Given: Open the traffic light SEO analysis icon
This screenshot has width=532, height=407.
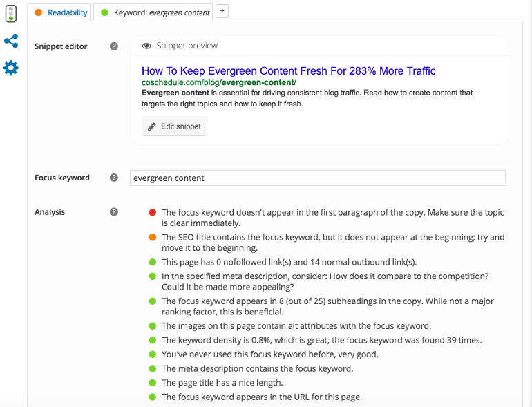Looking at the screenshot, I should 11,13.
